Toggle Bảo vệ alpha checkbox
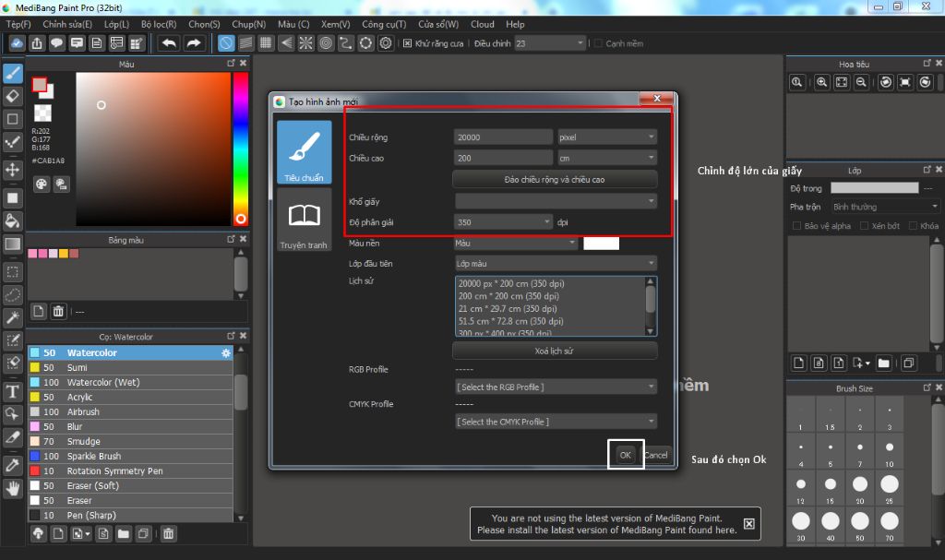 [796, 226]
